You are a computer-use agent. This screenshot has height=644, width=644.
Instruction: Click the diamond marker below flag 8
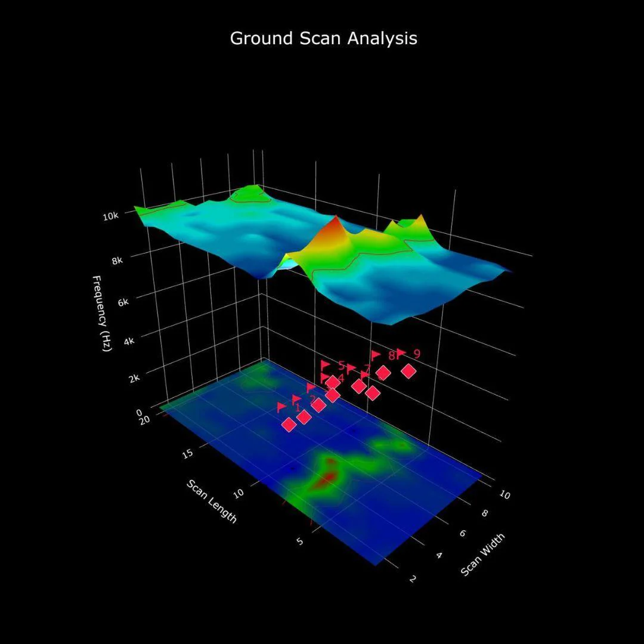click(383, 373)
